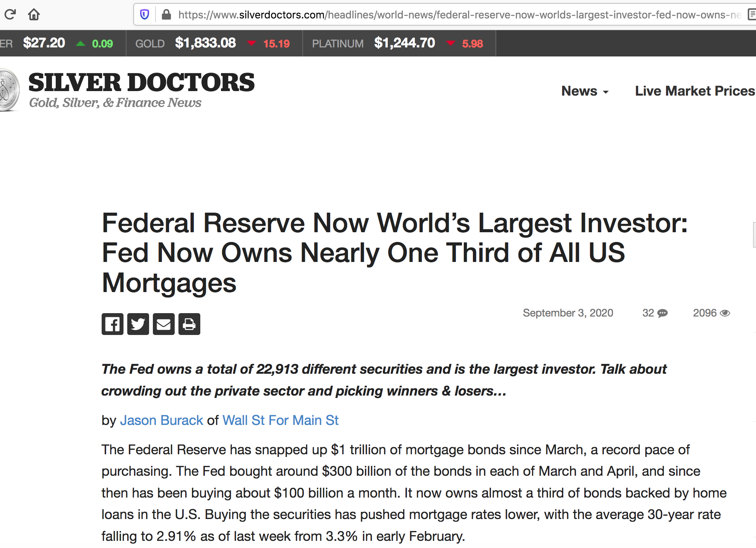
Task: Email the article using envelope icon
Action: (x=163, y=324)
